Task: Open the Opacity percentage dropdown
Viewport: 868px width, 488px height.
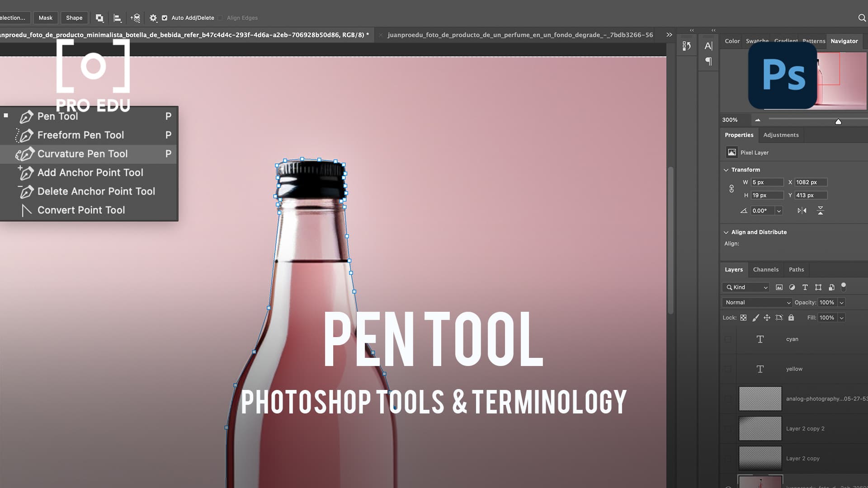Action: [x=842, y=302]
